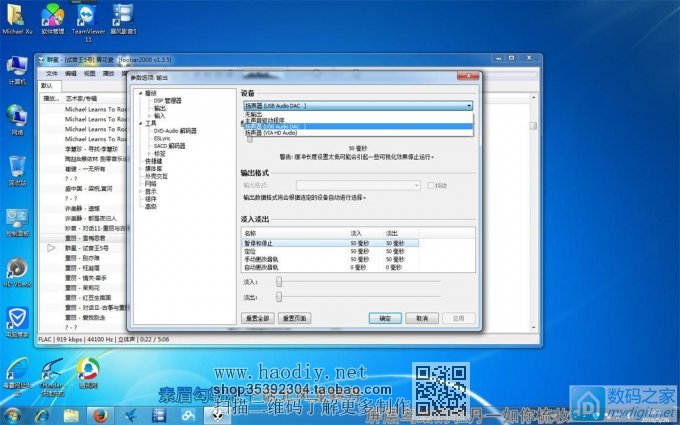Open the HD VDeck desktop icon
The height and width of the screenshot is (425, 680).
tap(17, 270)
